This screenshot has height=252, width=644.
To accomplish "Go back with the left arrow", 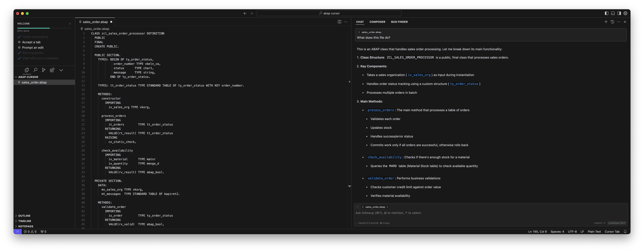I will [245, 13].
